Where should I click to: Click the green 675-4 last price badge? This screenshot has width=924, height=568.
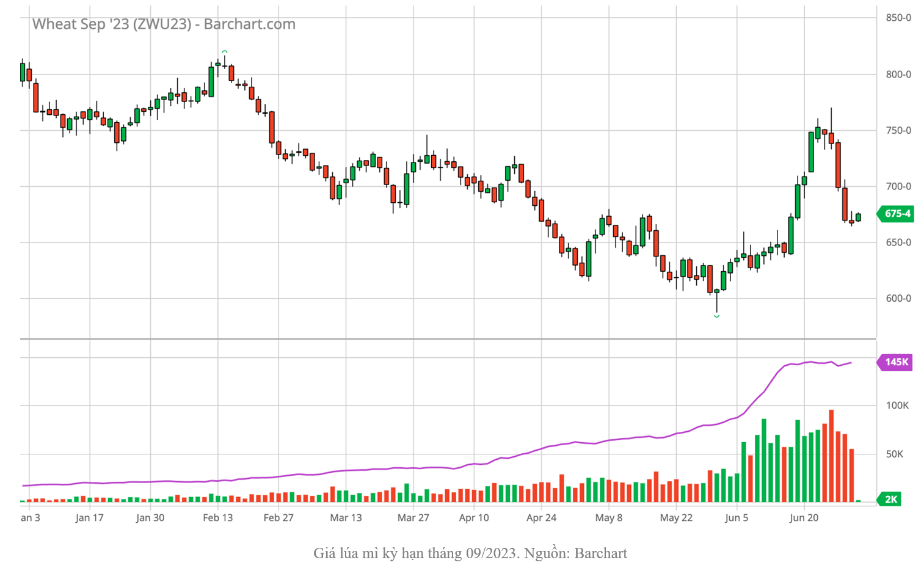[x=895, y=214]
